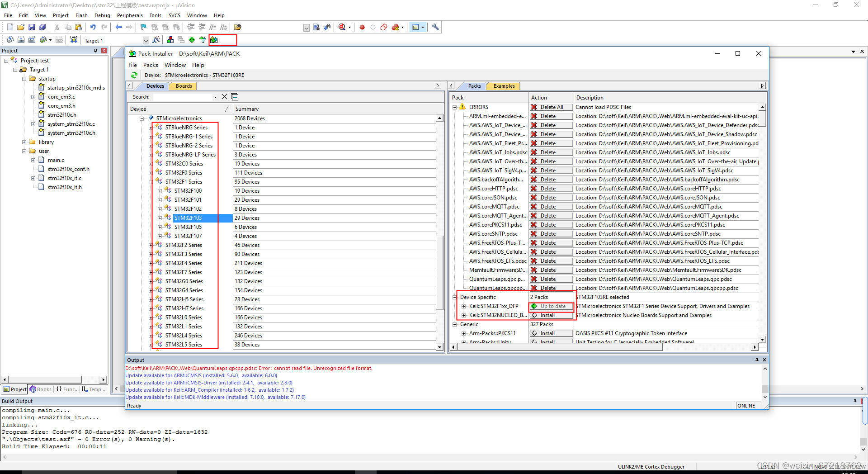Save the current file
The height and width of the screenshot is (474, 868).
click(x=32, y=27)
